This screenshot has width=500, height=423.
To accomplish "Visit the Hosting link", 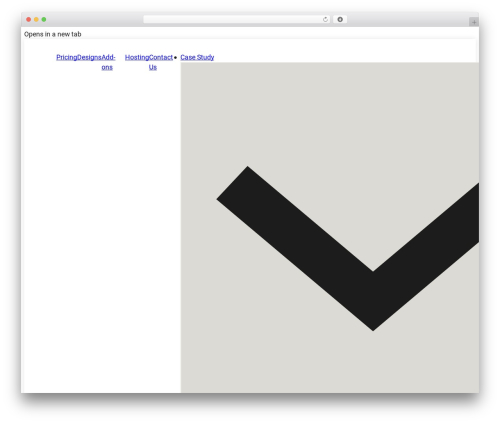I will pos(137,57).
